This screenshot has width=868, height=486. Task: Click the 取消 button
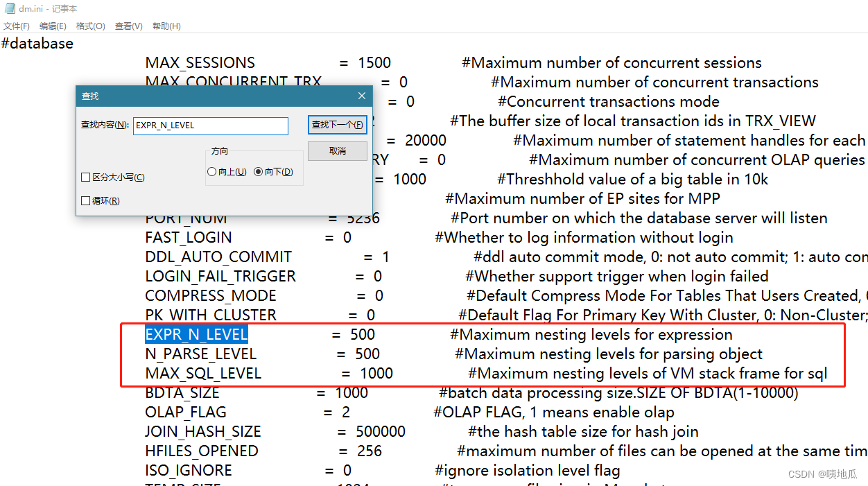(x=337, y=150)
